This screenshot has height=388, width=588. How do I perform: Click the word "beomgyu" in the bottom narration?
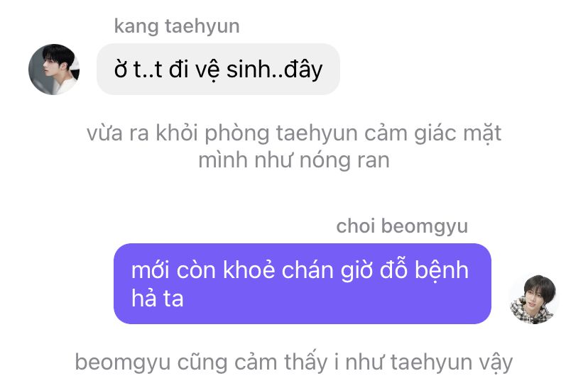123,362
